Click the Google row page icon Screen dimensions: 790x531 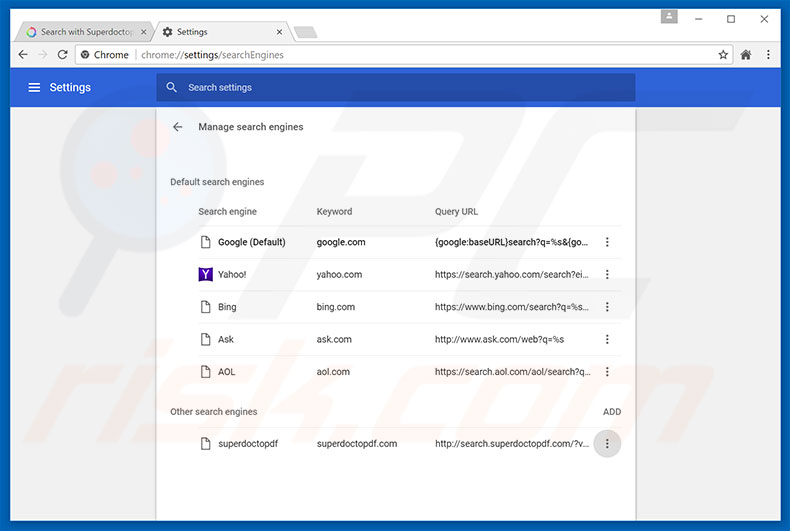pyautogui.click(x=206, y=242)
